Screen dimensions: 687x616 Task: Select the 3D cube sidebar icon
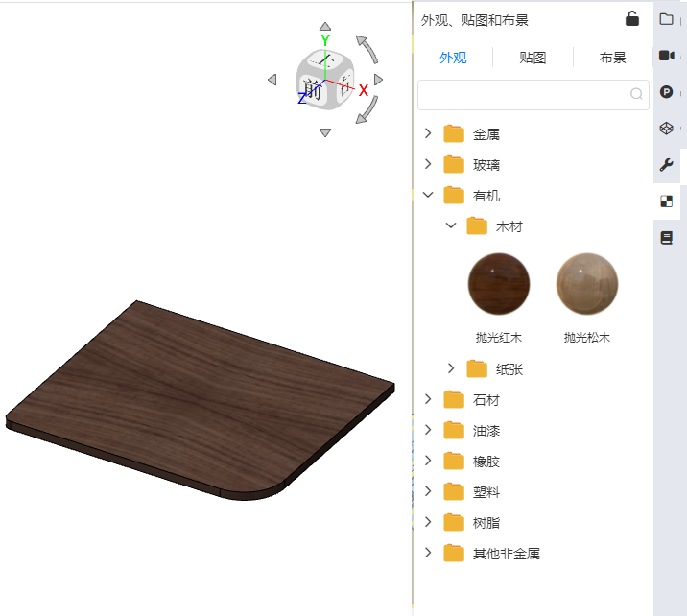point(666,129)
